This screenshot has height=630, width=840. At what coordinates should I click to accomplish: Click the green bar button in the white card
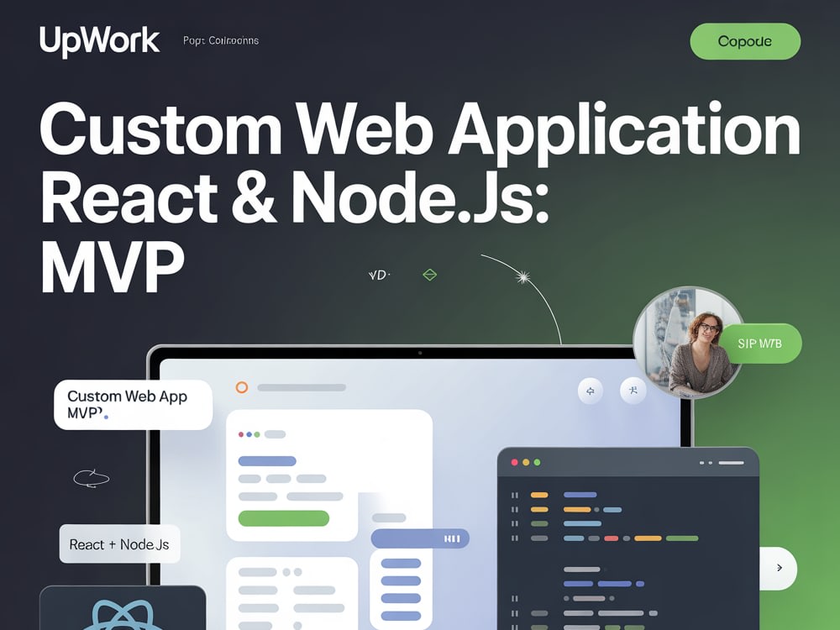(283, 518)
